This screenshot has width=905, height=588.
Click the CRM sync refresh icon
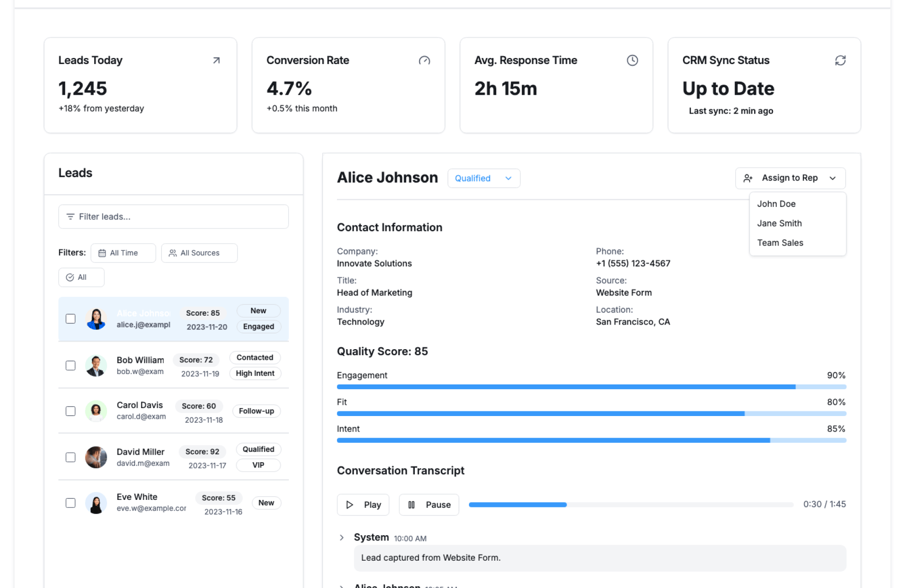(840, 60)
